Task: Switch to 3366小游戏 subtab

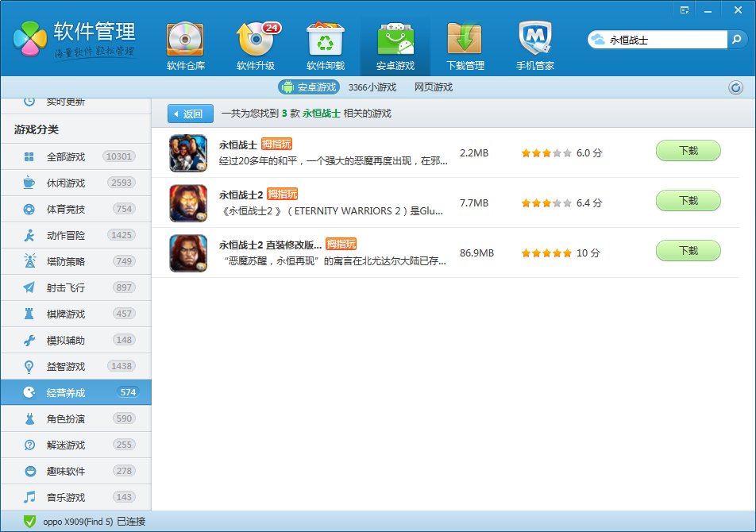Action: coord(372,87)
